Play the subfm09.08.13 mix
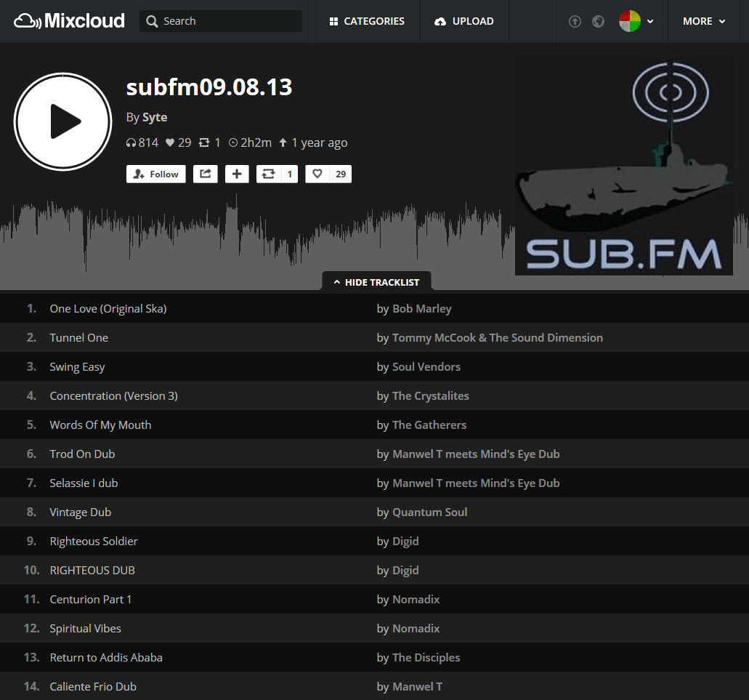The image size is (749, 700). [x=62, y=121]
